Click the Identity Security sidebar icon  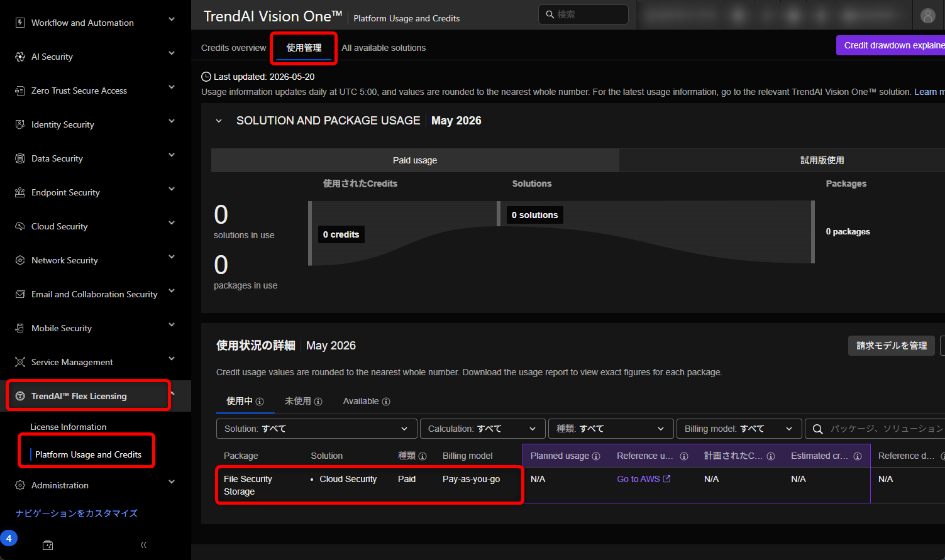click(x=20, y=124)
